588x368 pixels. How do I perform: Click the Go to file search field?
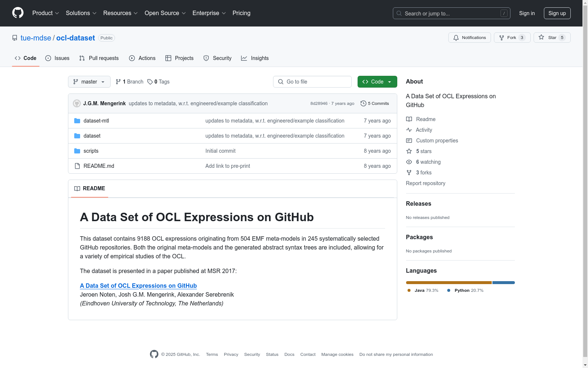coord(312,82)
